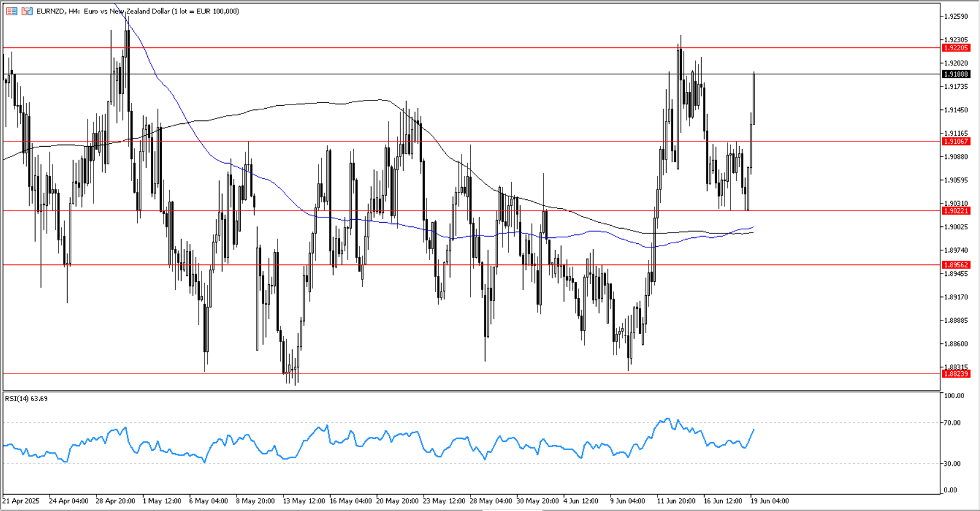The image size is (980, 511).
Task: Click the 23 May 12:00 time label
Action: click(x=444, y=501)
